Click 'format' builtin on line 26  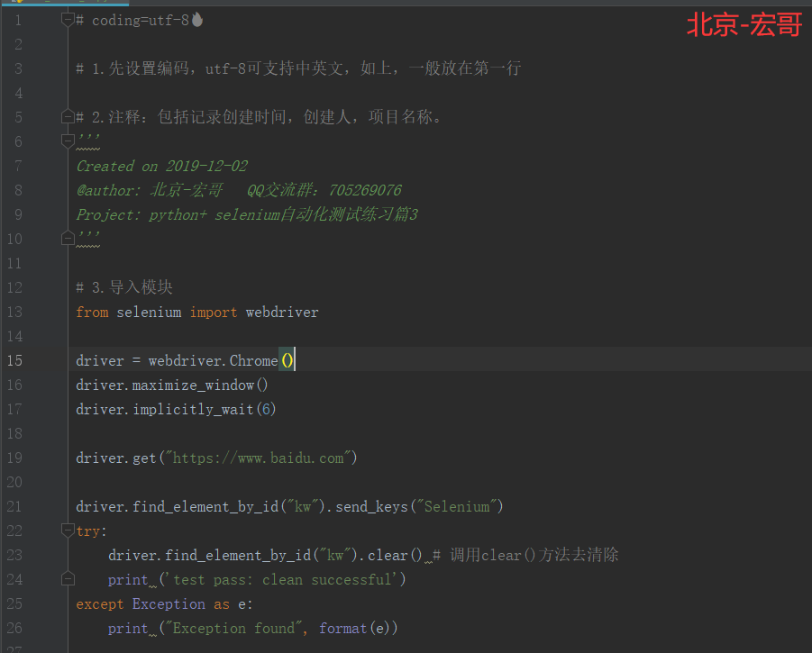pos(342,628)
